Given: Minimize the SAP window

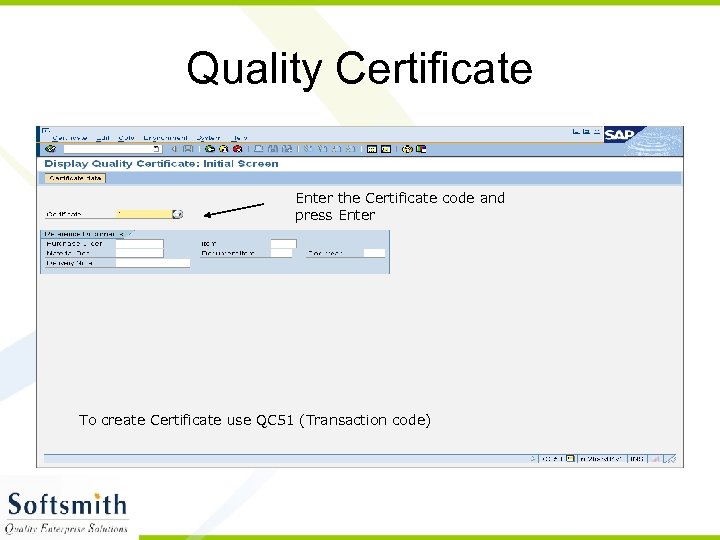Looking at the screenshot, I should [576, 132].
